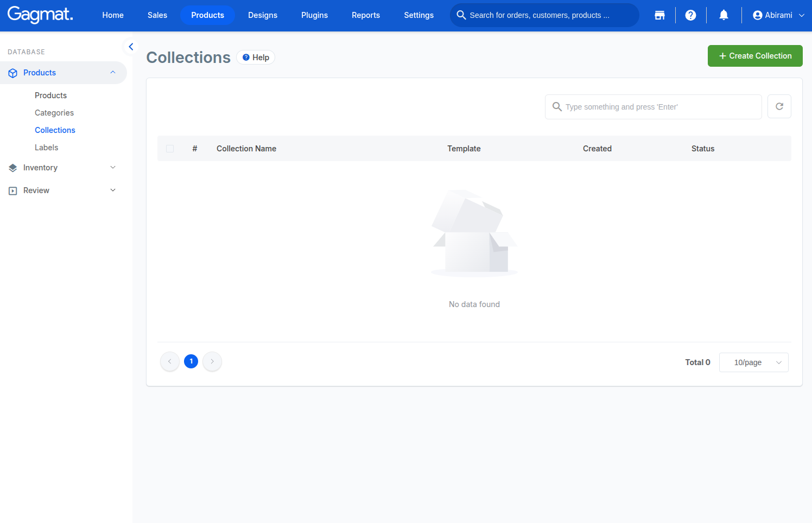Open the Reports menu
812x523 pixels.
coord(366,15)
